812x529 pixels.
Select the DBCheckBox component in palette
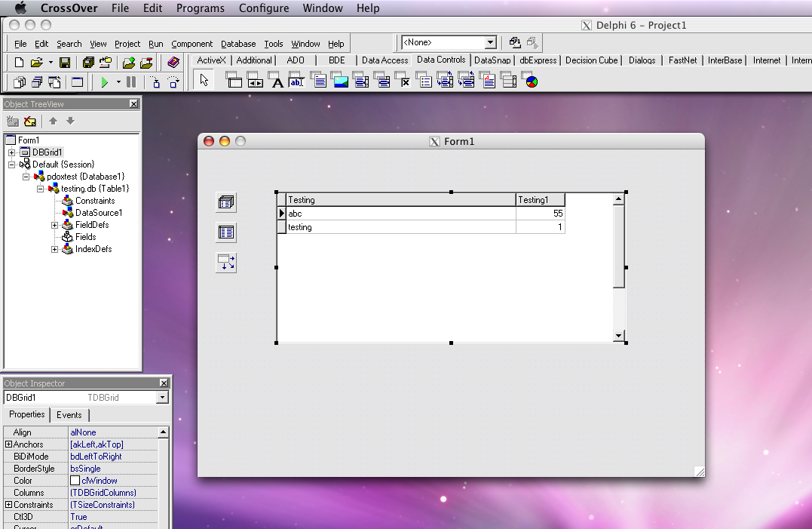click(405, 82)
